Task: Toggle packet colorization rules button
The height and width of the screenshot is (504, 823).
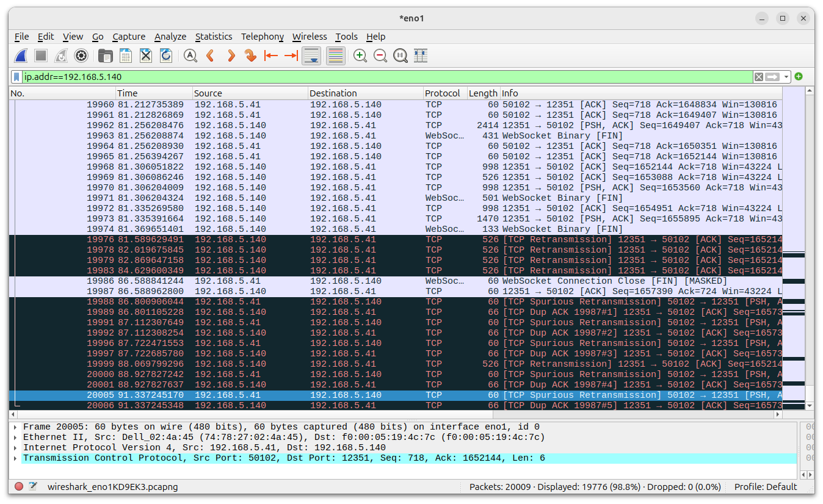Action: (x=335, y=56)
